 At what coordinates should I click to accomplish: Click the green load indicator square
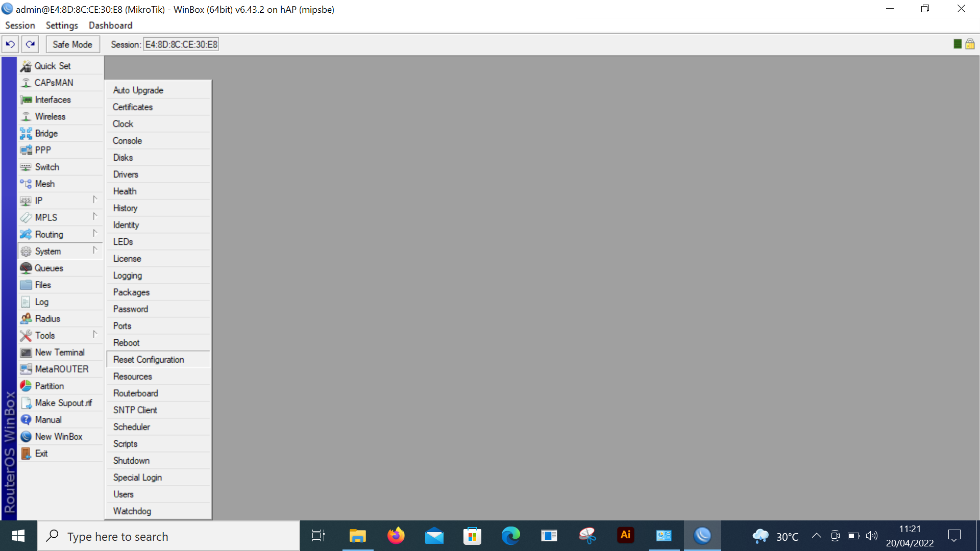coord(958,44)
